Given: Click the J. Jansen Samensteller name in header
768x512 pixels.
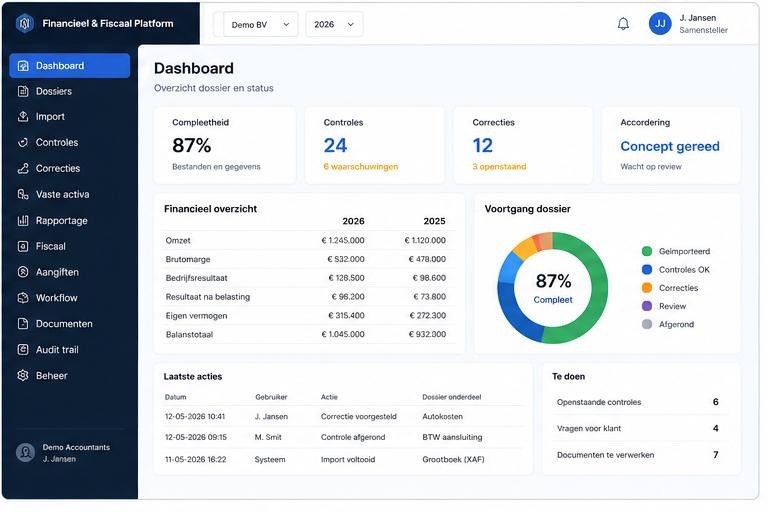Looking at the screenshot, I should 703,24.
